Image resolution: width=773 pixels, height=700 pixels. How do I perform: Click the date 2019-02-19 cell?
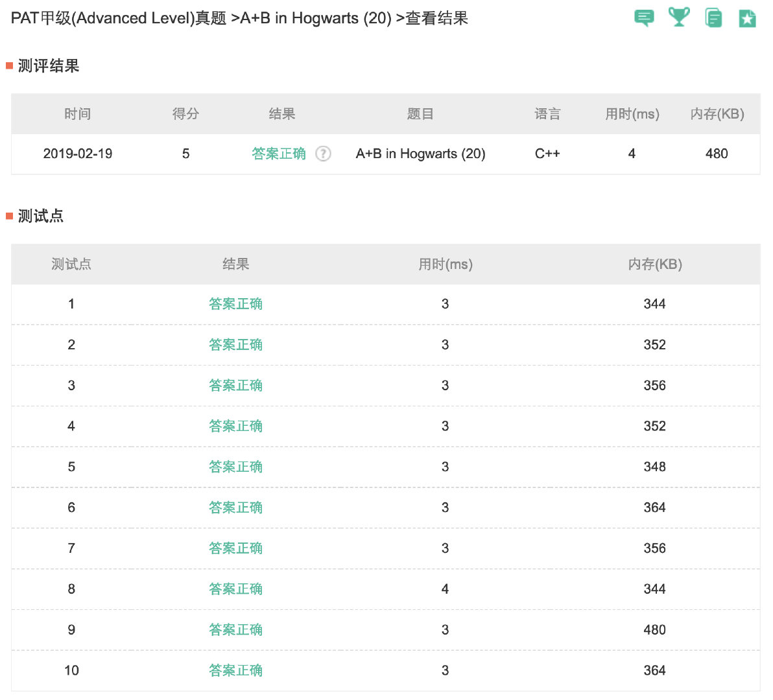[x=78, y=154]
